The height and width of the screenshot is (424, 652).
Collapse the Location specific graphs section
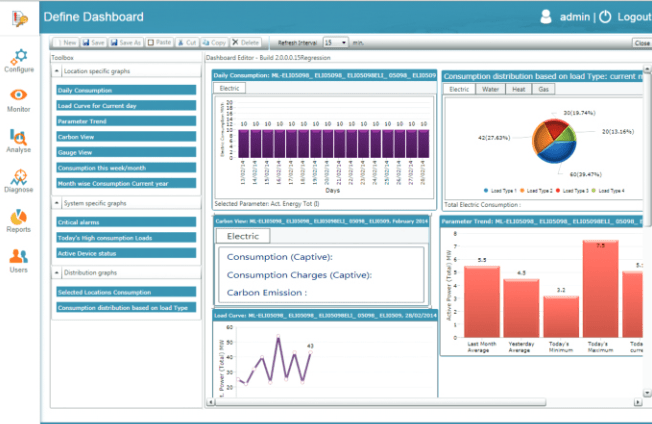56,72
